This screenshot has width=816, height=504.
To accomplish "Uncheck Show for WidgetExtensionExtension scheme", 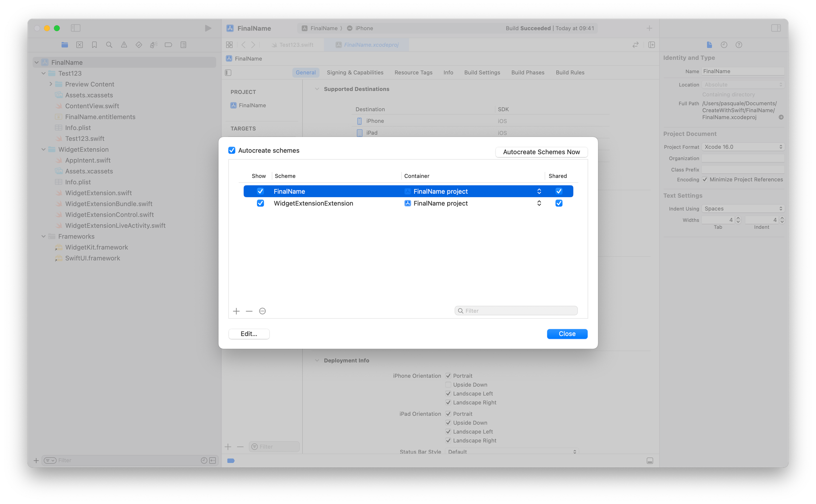I will pyautogui.click(x=260, y=203).
